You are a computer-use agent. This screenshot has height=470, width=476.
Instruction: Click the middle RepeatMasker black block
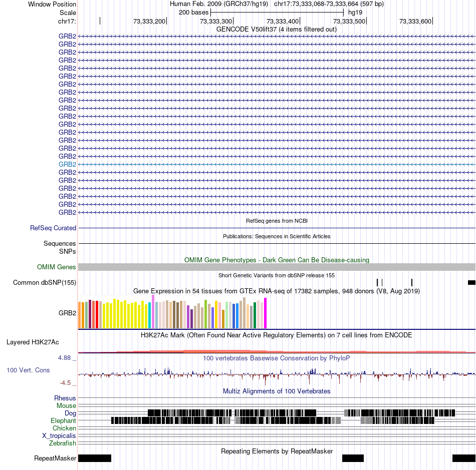(353, 458)
